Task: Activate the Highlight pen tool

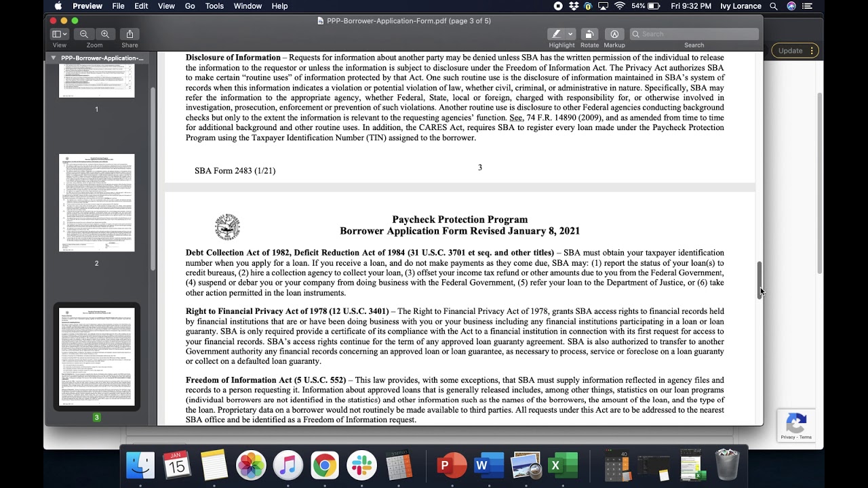Action: (556, 34)
